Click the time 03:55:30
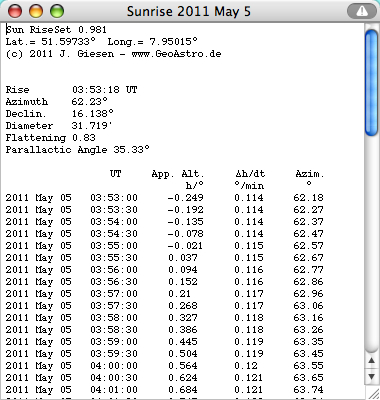 [114, 258]
